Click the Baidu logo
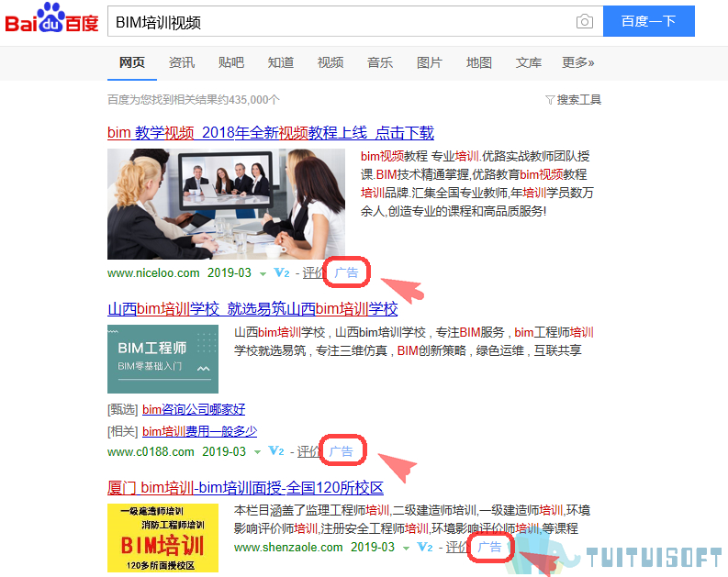The width and height of the screenshot is (728, 577). coord(51,18)
